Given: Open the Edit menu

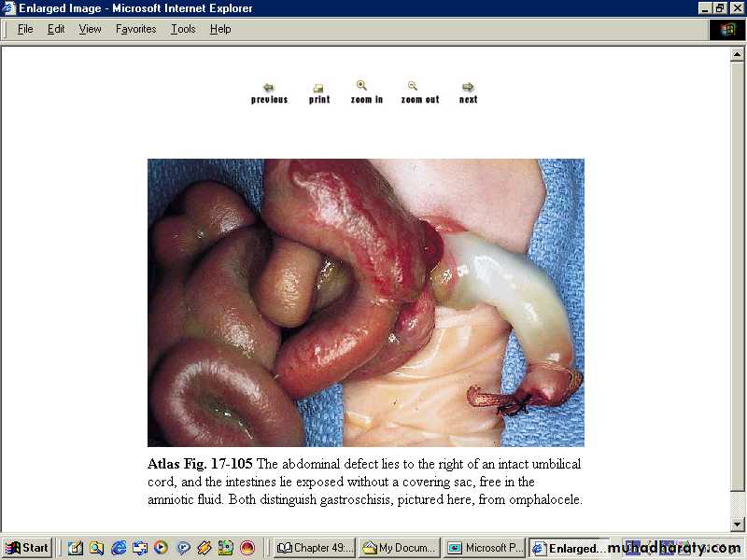Looking at the screenshot, I should click(56, 29).
